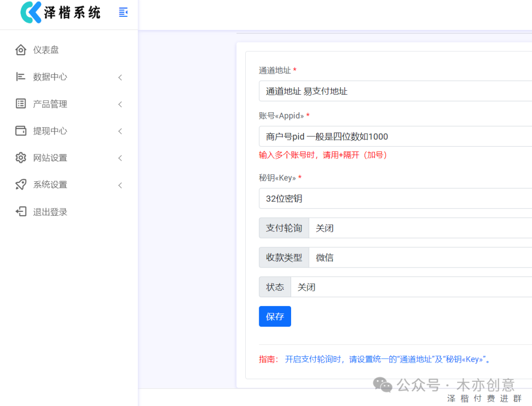The height and width of the screenshot is (406, 532).
Task: Select the 数据中心 chart icon
Action: [x=20, y=76]
